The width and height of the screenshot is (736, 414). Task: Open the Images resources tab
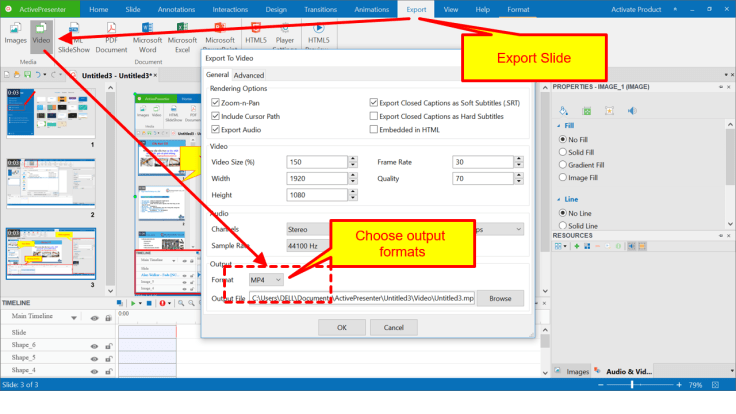572,371
